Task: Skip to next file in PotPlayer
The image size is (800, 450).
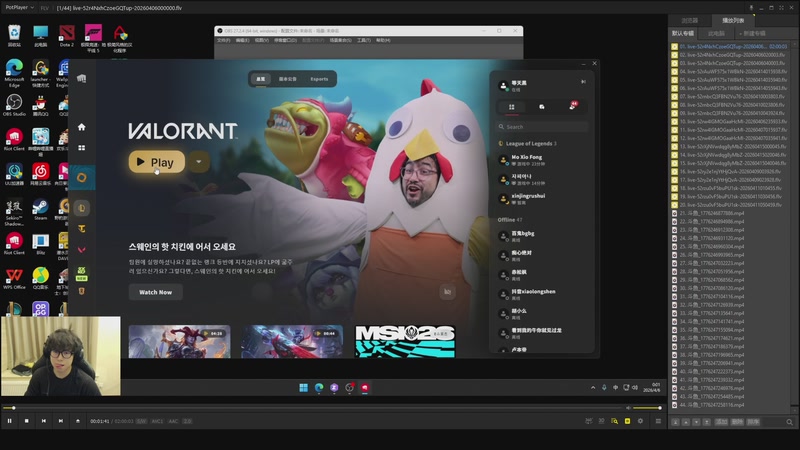Action: (x=61, y=421)
